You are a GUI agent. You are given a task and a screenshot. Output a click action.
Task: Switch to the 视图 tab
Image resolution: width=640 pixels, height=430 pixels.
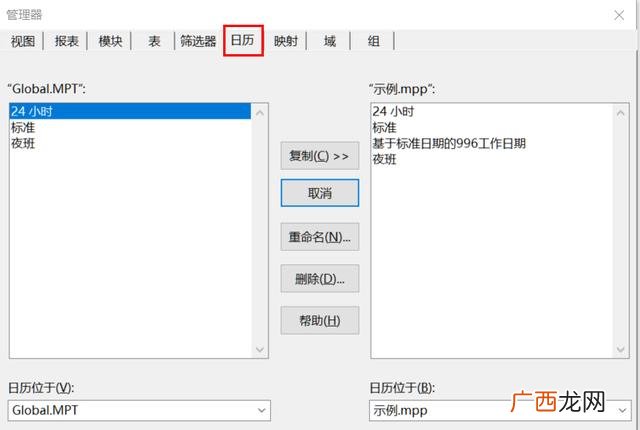[23, 41]
